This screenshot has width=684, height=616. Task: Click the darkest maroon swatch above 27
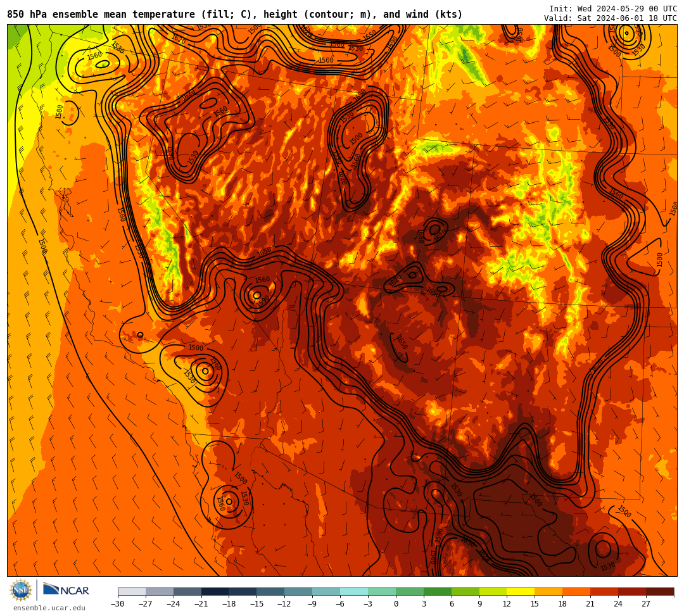tap(660, 591)
